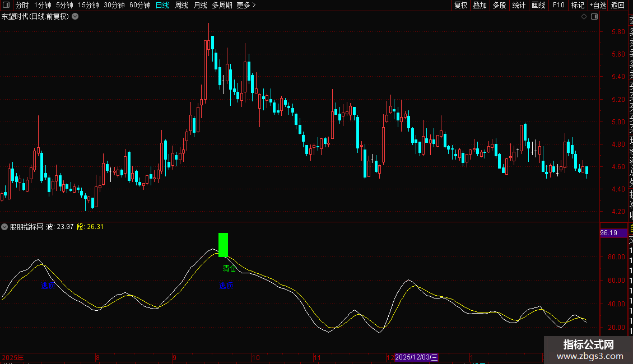
Task: Click the 80.00 indicator axis label
Action: pos(616,257)
